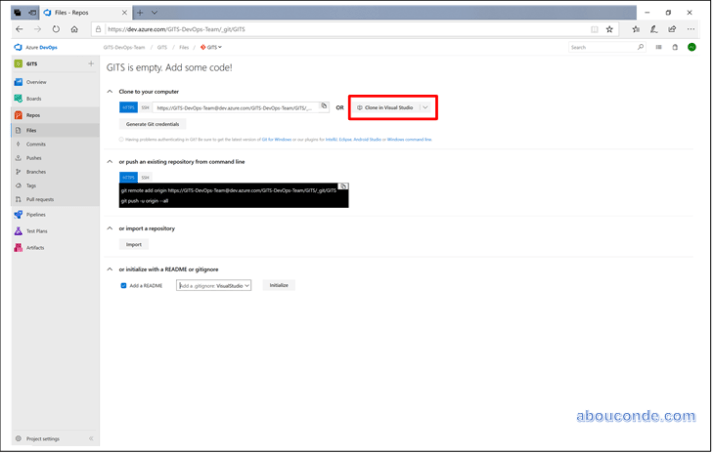Open the user profile avatar
This screenshot has height=453, width=714.
tap(691, 47)
